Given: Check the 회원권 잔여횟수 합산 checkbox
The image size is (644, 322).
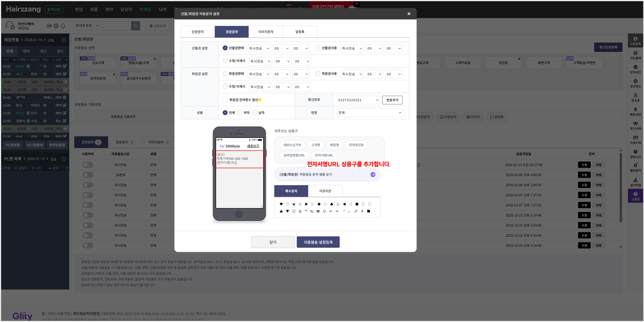Looking at the screenshot, I should [225, 100].
